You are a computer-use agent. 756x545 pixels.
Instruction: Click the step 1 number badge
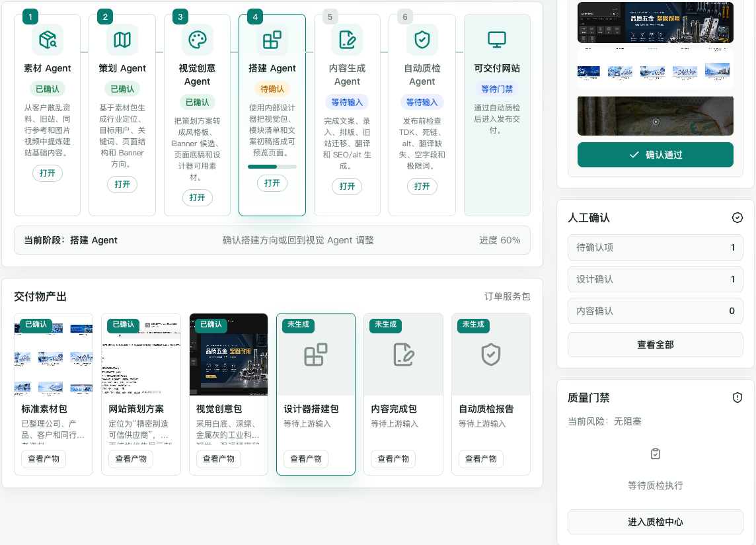click(x=30, y=17)
